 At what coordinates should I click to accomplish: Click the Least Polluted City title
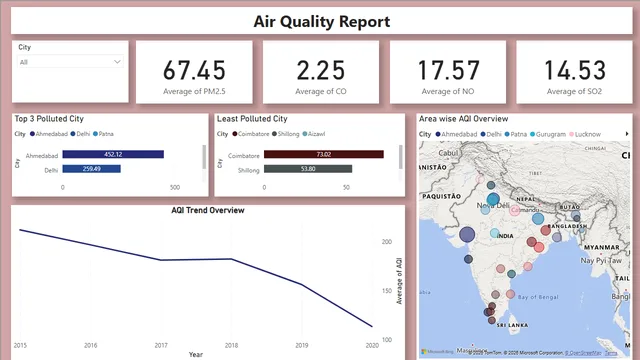tap(252, 119)
